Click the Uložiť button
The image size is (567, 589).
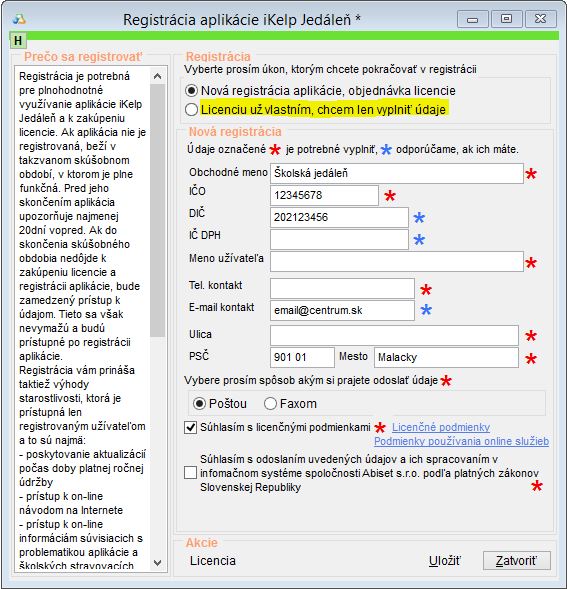tap(445, 561)
